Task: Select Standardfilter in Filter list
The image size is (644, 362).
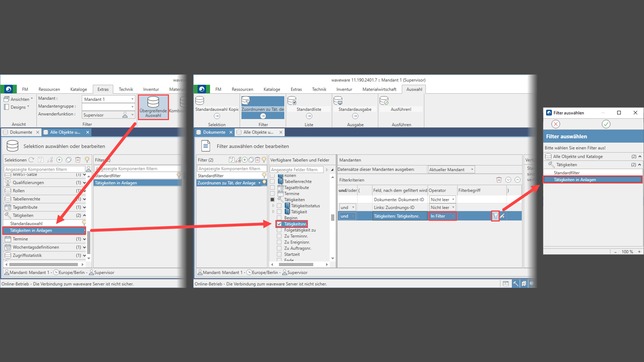Action: click(211, 176)
